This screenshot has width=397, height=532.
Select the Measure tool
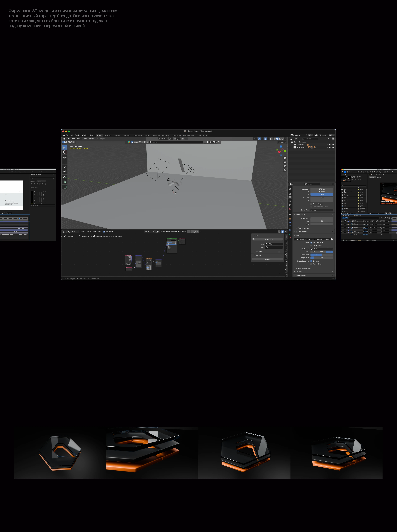[x=65, y=182]
